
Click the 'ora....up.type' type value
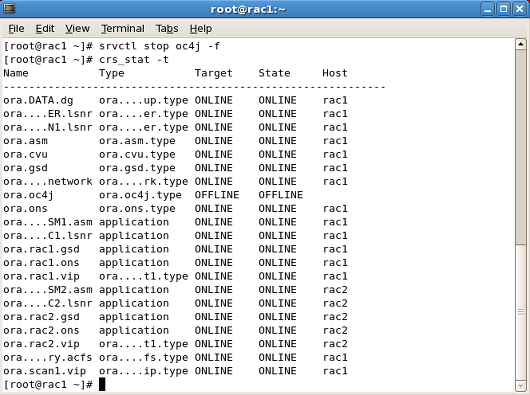pos(144,100)
